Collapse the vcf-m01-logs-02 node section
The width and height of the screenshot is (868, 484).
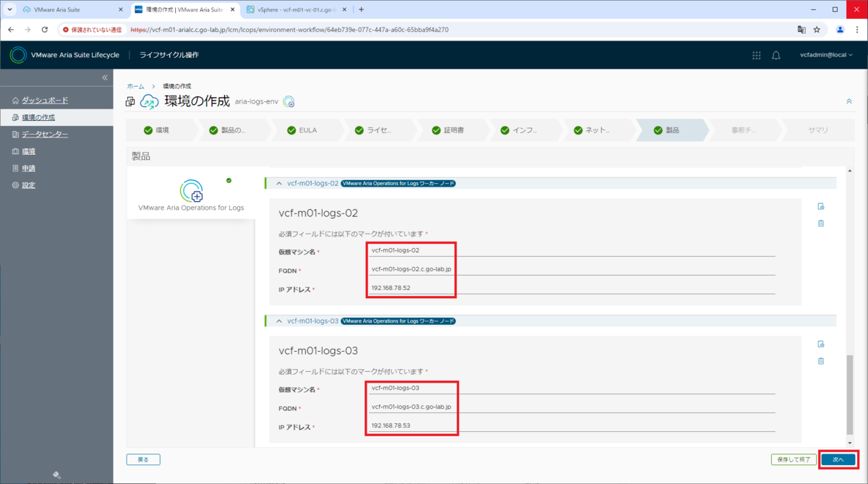(280, 183)
